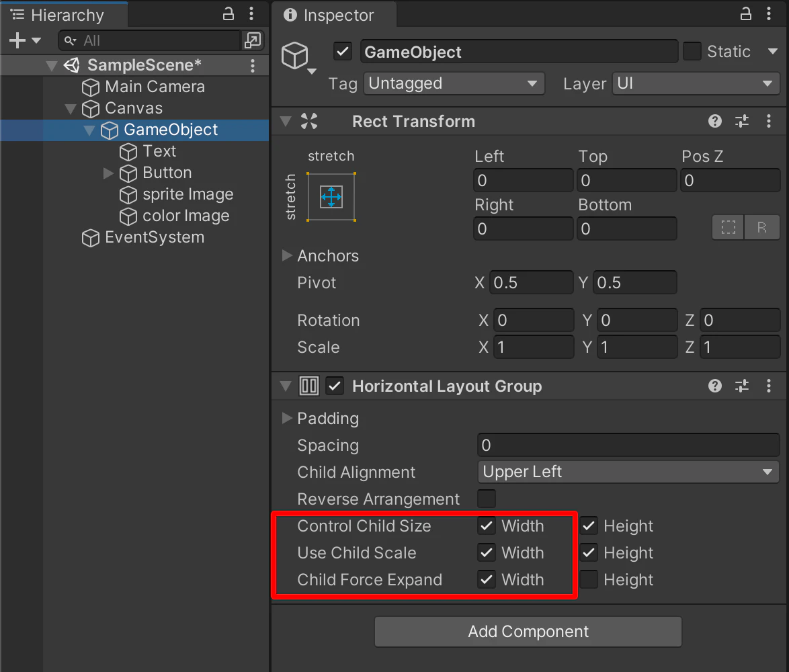
Task: Uncheck Child Force Expand Width
Action: [x=486, y=579]
